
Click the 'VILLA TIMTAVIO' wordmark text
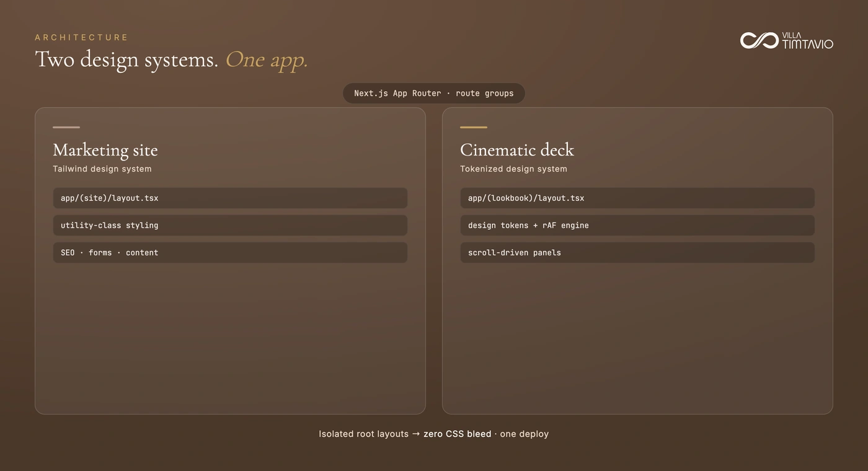pyautogui.click(x=808, y=41)
